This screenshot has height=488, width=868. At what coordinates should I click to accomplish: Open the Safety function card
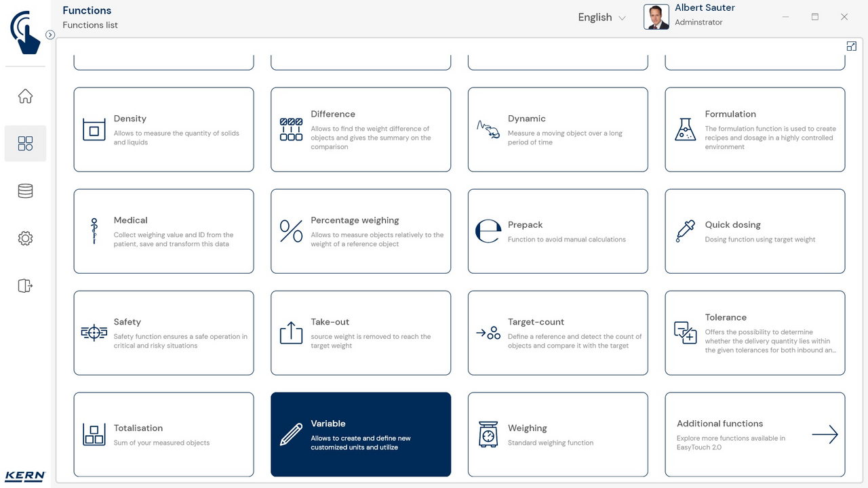(x=163, y=333)
